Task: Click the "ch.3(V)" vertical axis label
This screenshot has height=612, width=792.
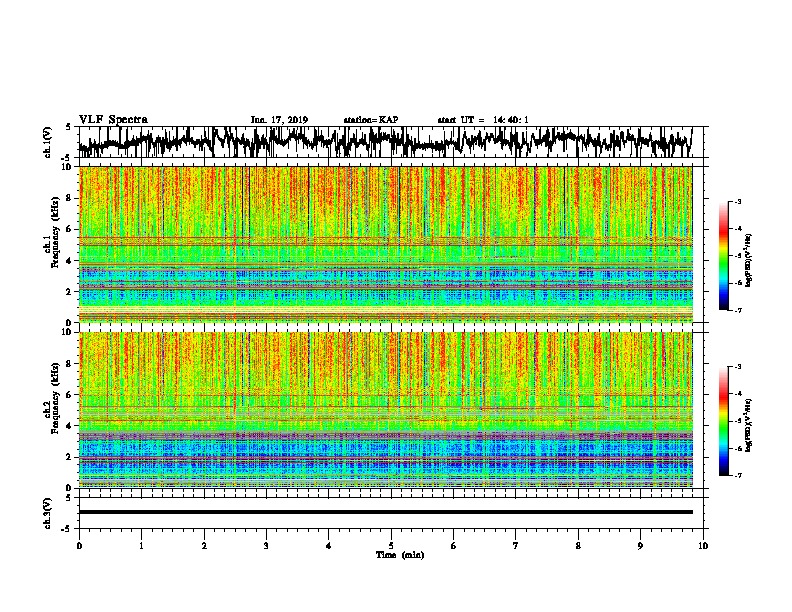Action: (x=48, y=513)
